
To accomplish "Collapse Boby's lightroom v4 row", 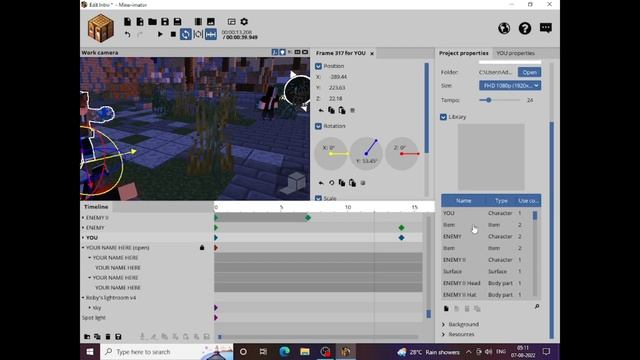I will [83, 298].
